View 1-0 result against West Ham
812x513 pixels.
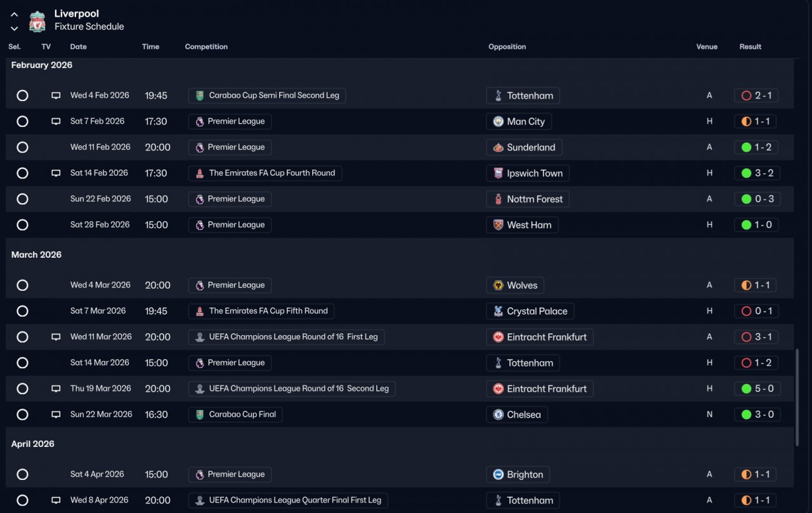click(756, 225)
